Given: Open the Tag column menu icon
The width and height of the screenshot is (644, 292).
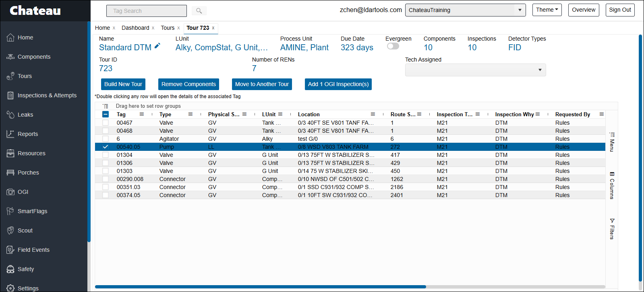Looking at the screenshot, I should tap(142, 114).
